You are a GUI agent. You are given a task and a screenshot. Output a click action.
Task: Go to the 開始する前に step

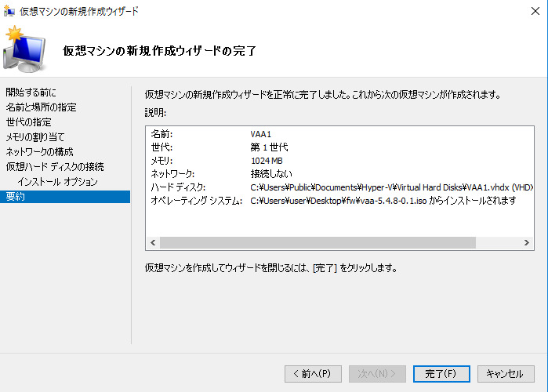pos(31,93)
